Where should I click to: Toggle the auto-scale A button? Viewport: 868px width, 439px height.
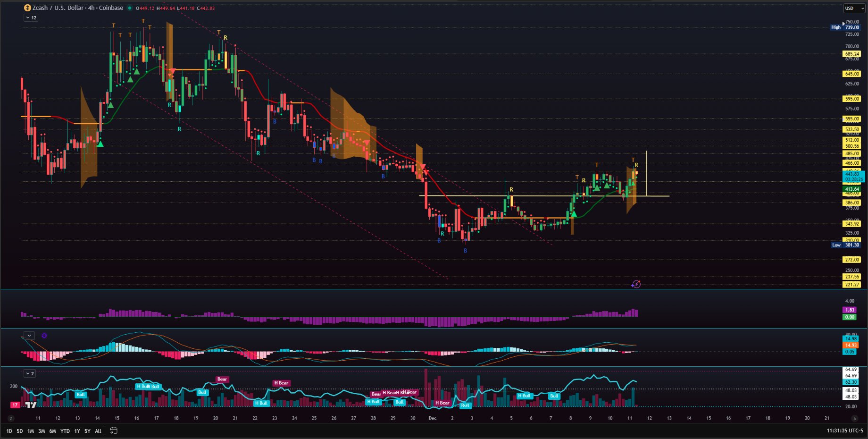(854, 418)
